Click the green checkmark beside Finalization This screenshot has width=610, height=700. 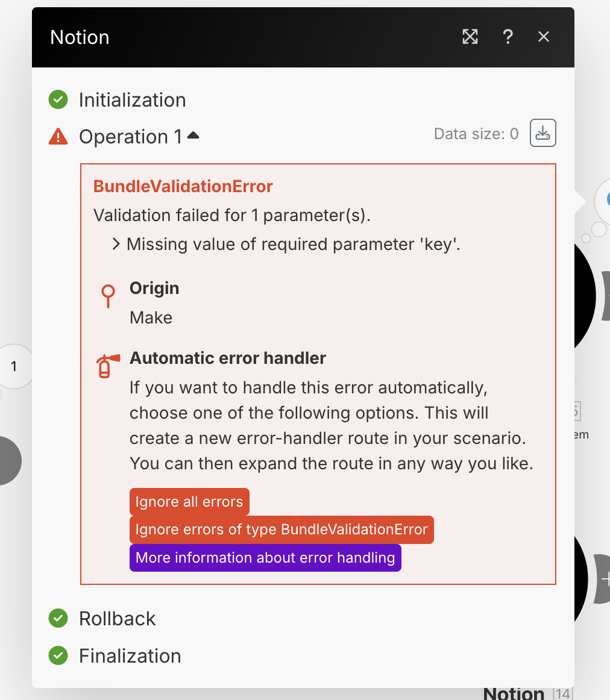coord(58,655)
